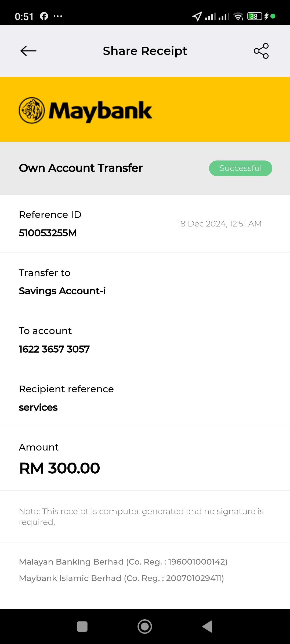This screenshot has width=290, height=644.
Task: Tap the battery indicator icon
Action: (x=255, y=16)
